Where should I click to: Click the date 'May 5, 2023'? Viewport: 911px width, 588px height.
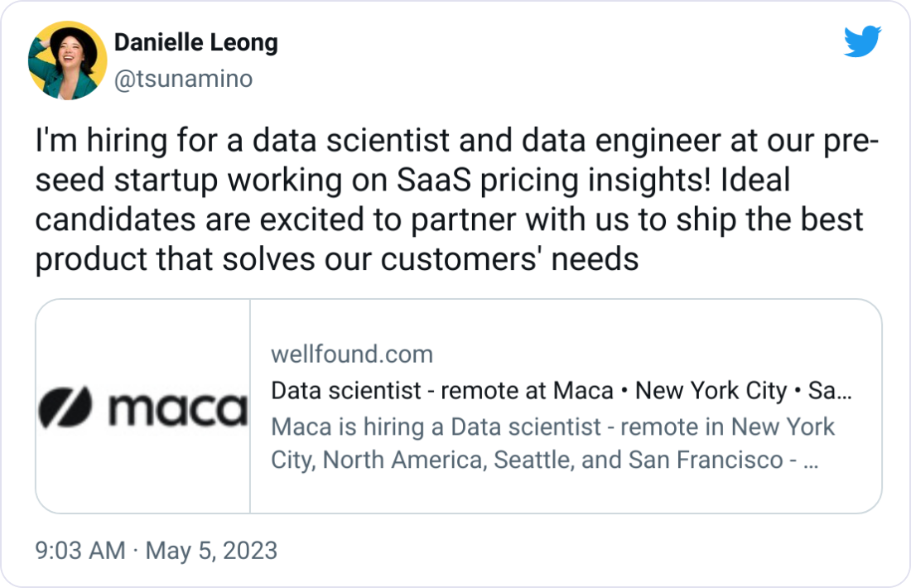(211, 550)
